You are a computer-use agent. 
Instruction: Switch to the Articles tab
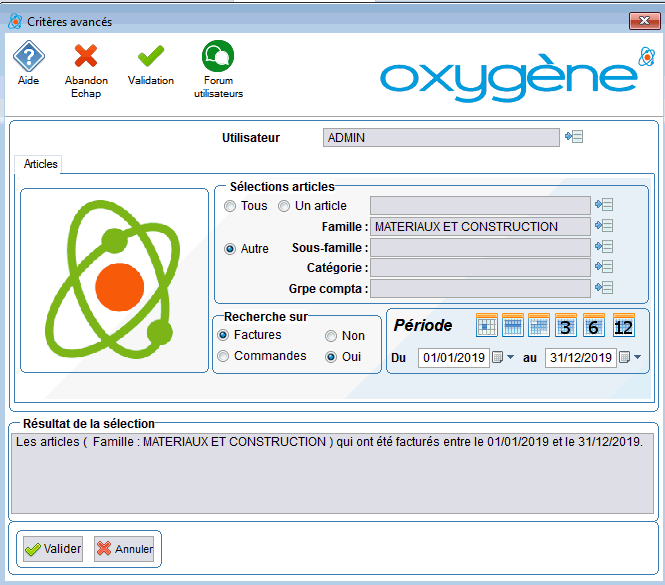pyautogui.click(x=40, y=164)
